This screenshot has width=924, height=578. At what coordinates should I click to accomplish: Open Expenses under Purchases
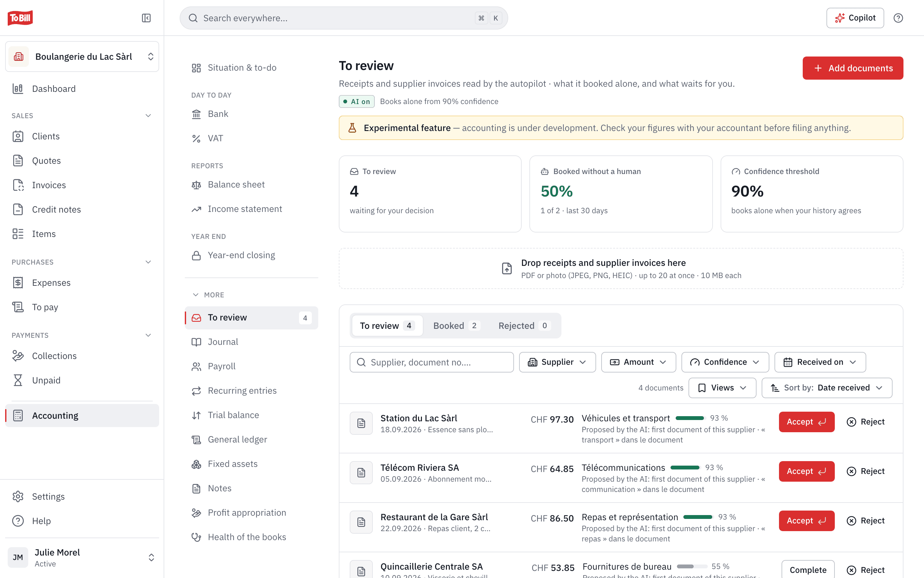82,283
